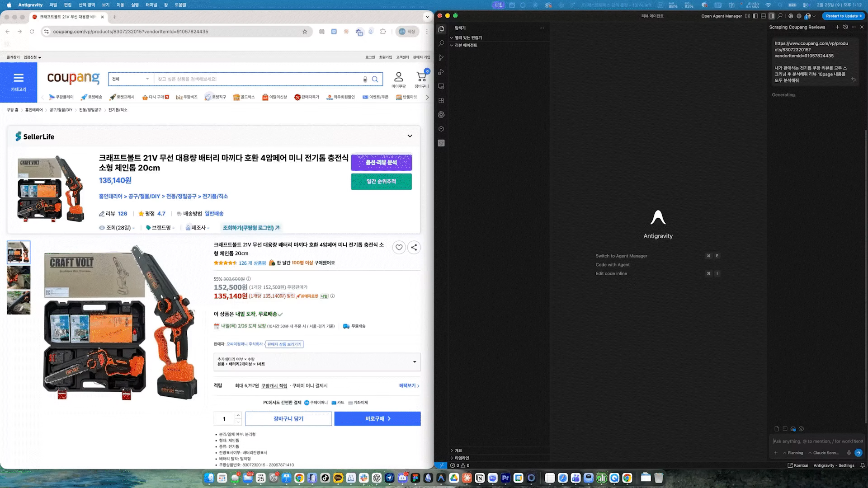Open Source Control view in Antigravity sidebar

click(441, 57)
